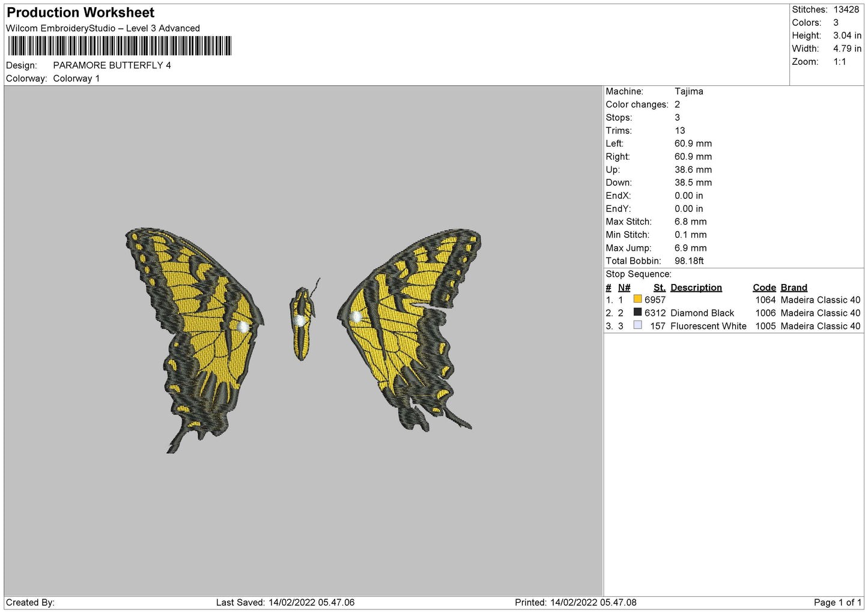Click the stitches count '13428'
The height and width of the screenshot is (613, 868).
(x=846, y=10)
